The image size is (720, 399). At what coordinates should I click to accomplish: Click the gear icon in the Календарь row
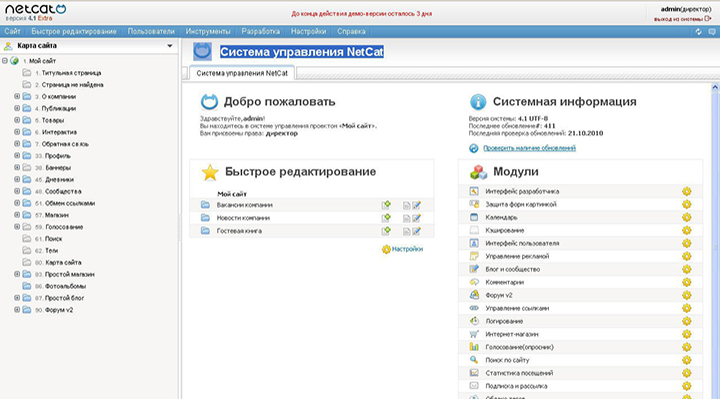pos(686,217)
